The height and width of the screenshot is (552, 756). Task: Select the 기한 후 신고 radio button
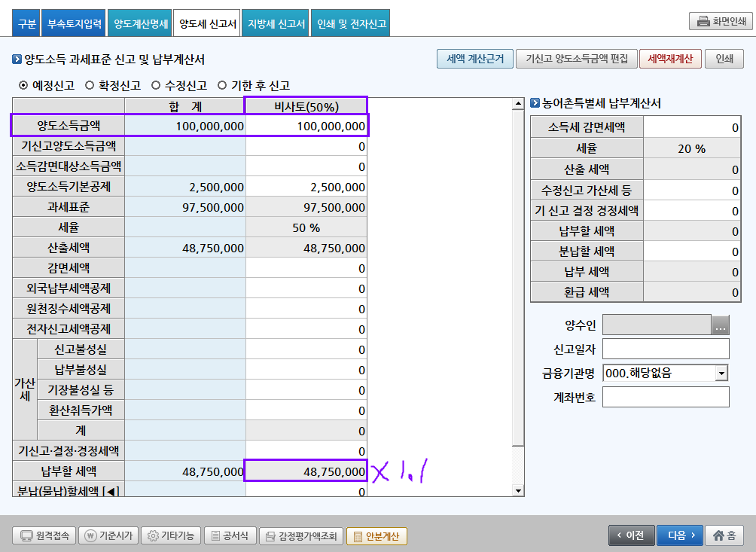(x=222, y=85)
